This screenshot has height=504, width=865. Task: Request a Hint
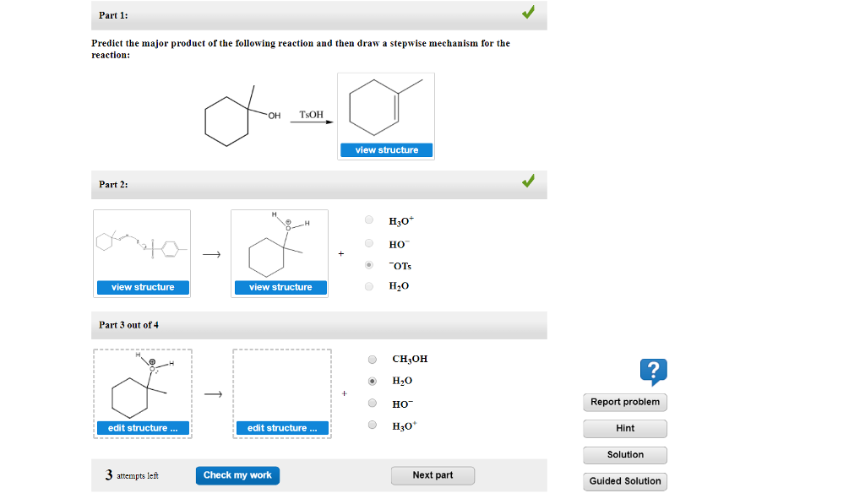(624, 428)
